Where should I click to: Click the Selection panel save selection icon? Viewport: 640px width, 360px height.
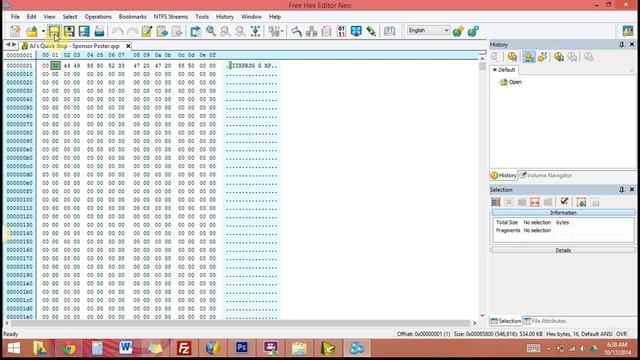point(581,202)
